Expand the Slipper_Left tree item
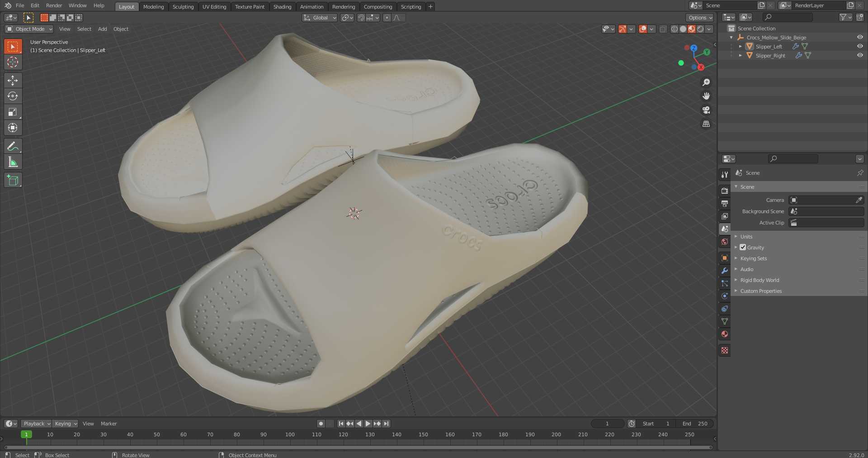This screenshot has height=458, width=868. coord(740,46)
